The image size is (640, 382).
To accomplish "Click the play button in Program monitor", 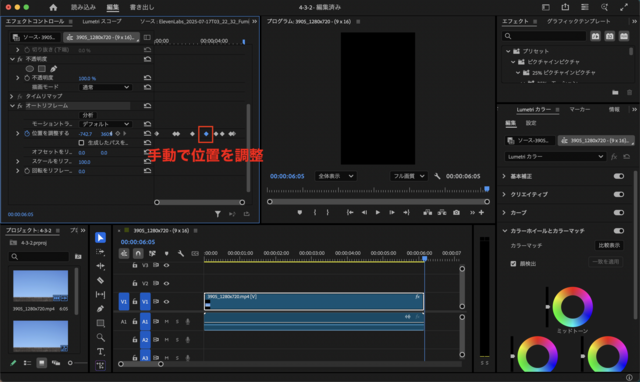I will tap(378, 212).
